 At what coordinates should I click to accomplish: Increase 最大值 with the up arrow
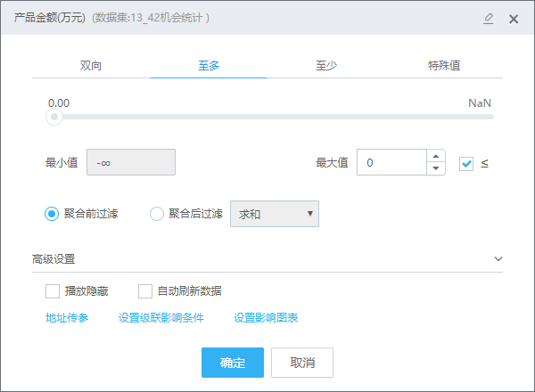(436, 156)
